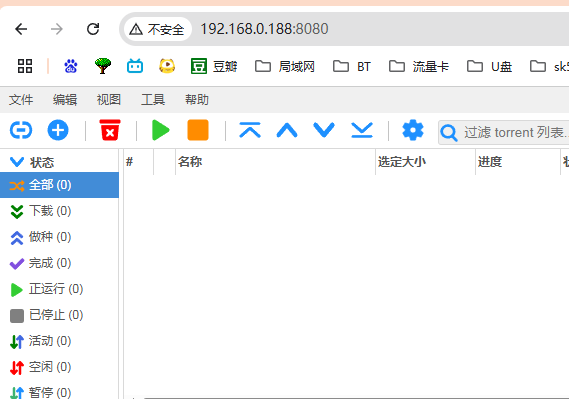The height and width of the screenshot is (399, 569).
Task: Select the 下载 (0) status filter
Action: (x=59, y=211)
